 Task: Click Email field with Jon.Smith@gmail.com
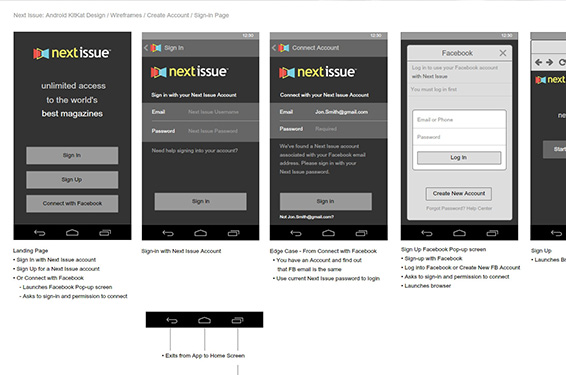pos(328,112)
